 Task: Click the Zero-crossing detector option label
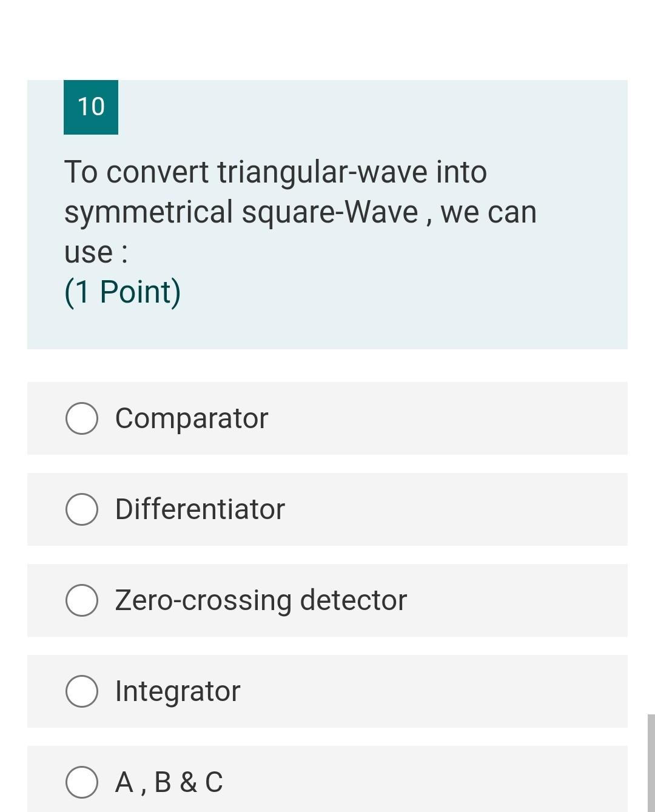coord(261,600)
